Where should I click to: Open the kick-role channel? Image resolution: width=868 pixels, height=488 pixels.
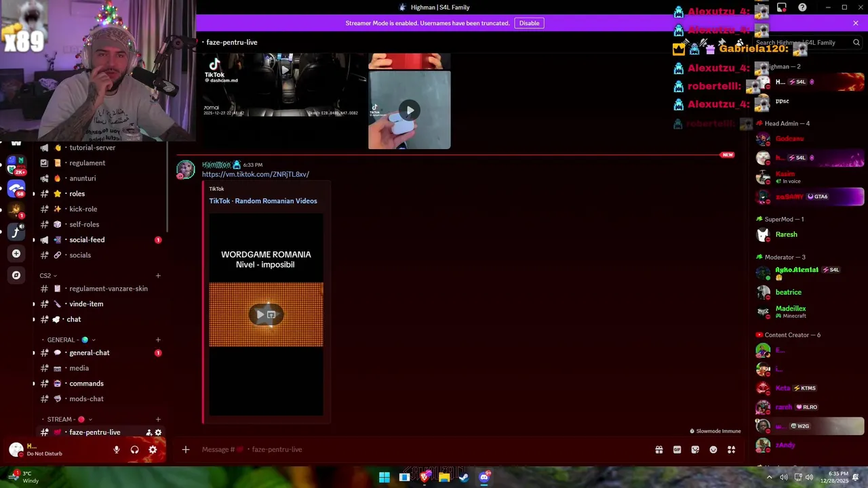click(83, 209)
